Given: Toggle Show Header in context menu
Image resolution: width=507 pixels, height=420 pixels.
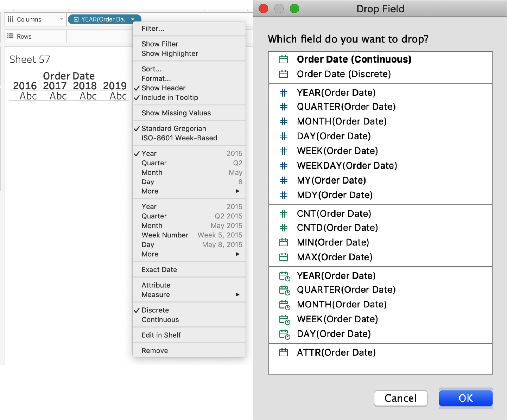Looking at the screenshot, I should [189, 88].
